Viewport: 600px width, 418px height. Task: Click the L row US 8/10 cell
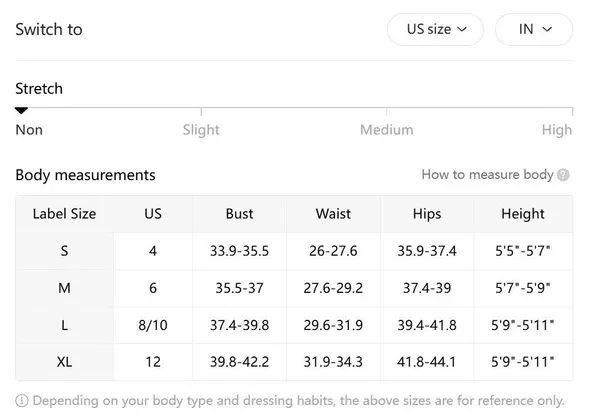[x=153, y=325]
